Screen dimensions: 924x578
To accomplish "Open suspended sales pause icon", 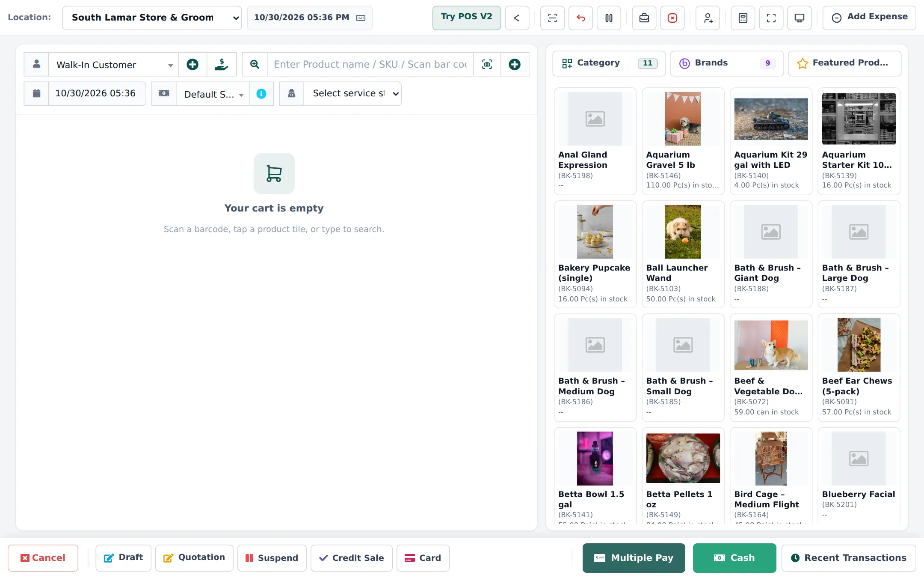I will (609, 18).
